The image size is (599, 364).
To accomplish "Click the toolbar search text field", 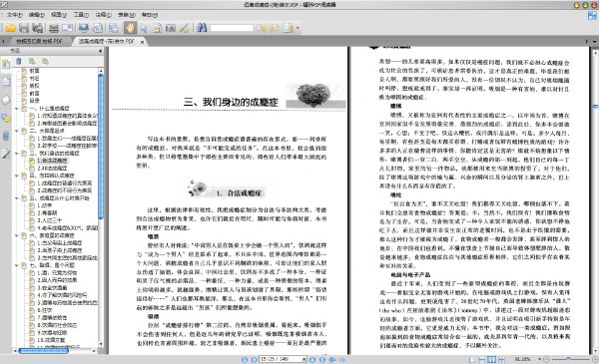I will pos(232,28).
